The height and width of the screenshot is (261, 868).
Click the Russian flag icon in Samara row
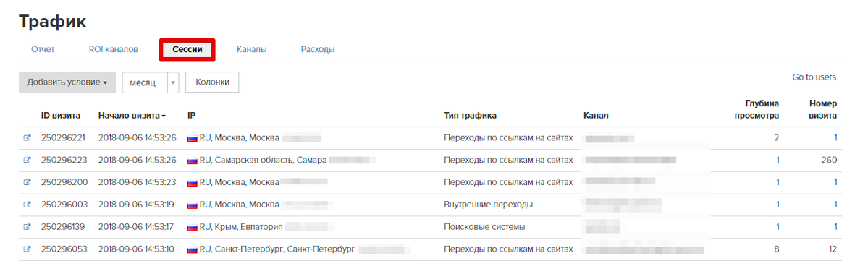pos(193,161)
